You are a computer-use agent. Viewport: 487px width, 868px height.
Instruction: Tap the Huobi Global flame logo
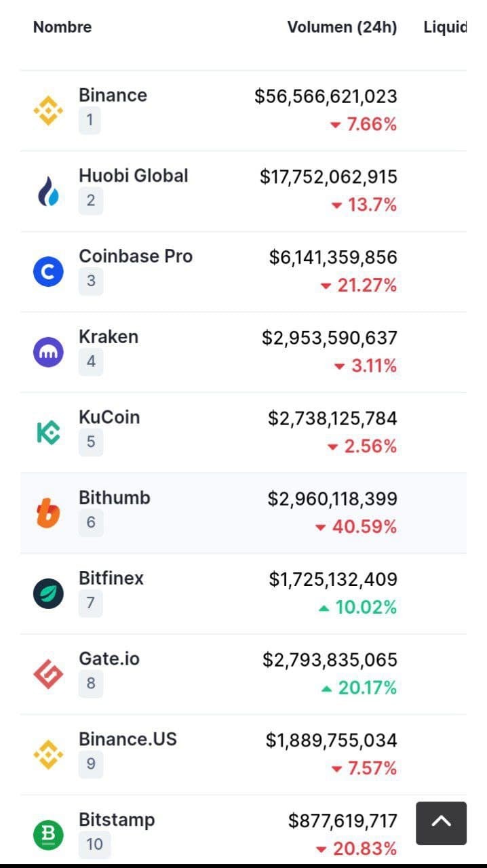[48, 191]
